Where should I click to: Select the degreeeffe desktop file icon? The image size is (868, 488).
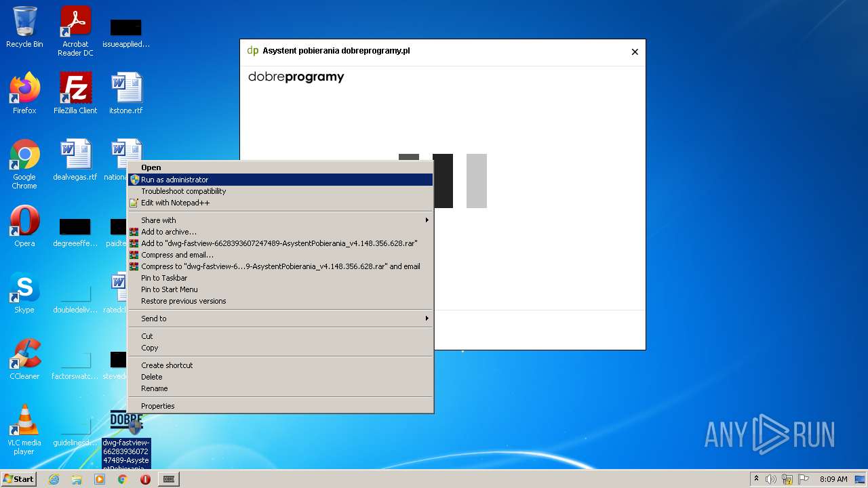(75, 232)
